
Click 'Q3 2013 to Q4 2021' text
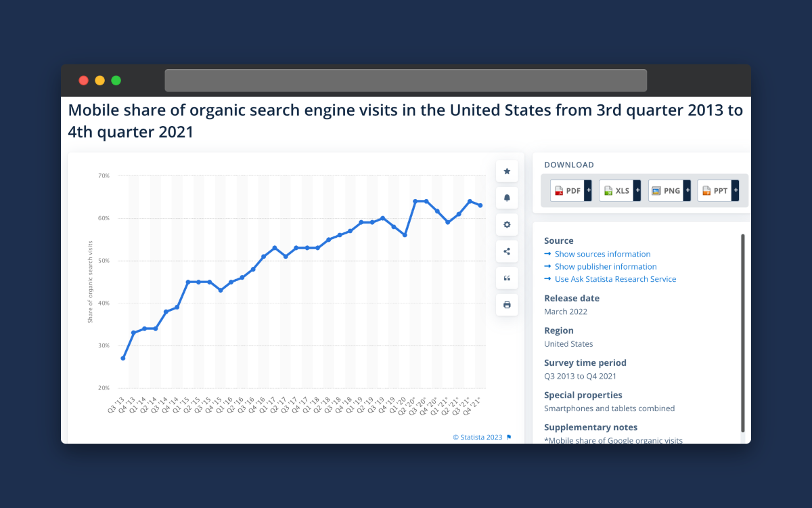580,376
